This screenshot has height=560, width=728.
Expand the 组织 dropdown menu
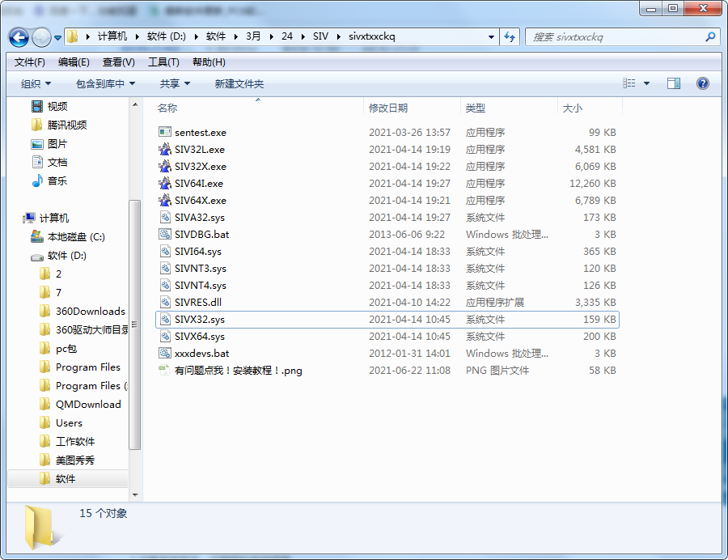click(x=36, y=83)
